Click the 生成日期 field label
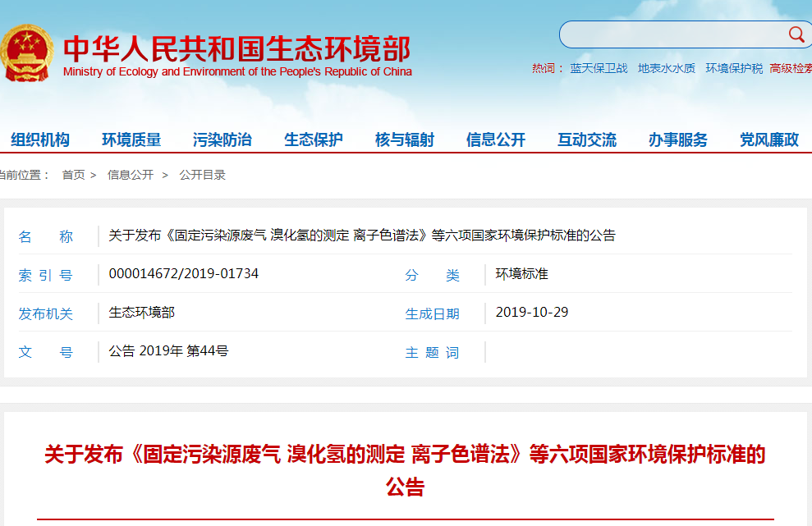The width and height of the screenshot is (812, 526). pyautogui.click(x=433, y=313)
